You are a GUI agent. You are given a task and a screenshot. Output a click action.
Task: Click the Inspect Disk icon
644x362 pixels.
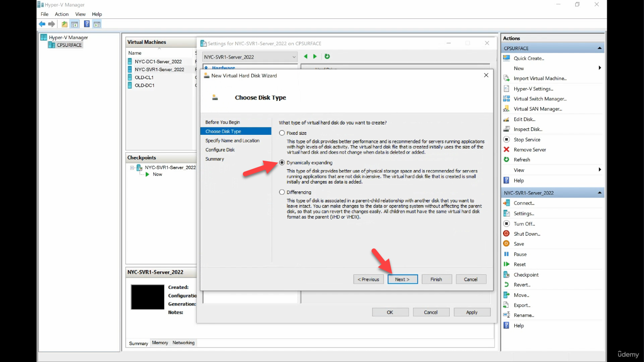506,129
